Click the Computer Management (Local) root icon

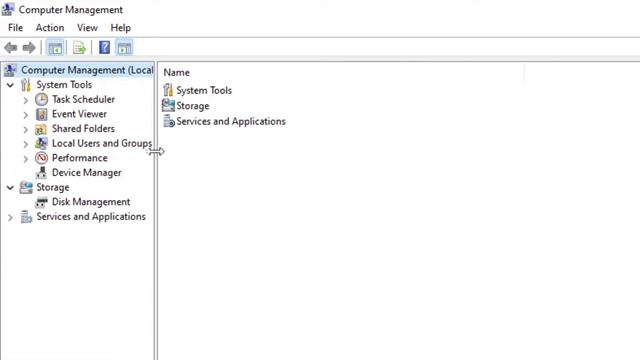click(x=10, y=70)
